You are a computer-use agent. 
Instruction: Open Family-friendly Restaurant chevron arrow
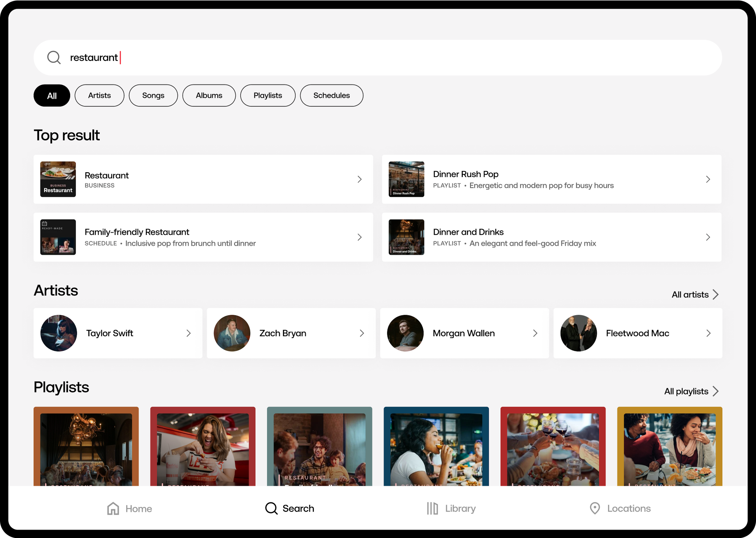[x=360, y=237]
